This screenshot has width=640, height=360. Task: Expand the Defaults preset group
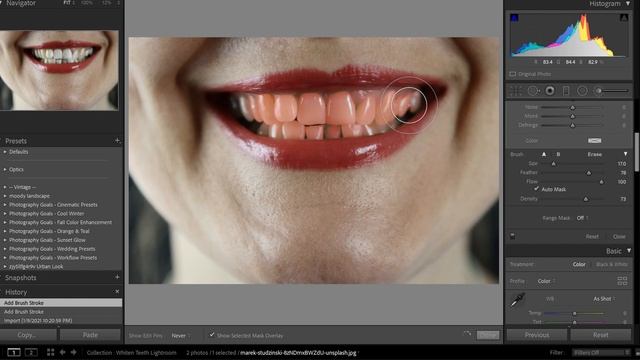(5, 152)
